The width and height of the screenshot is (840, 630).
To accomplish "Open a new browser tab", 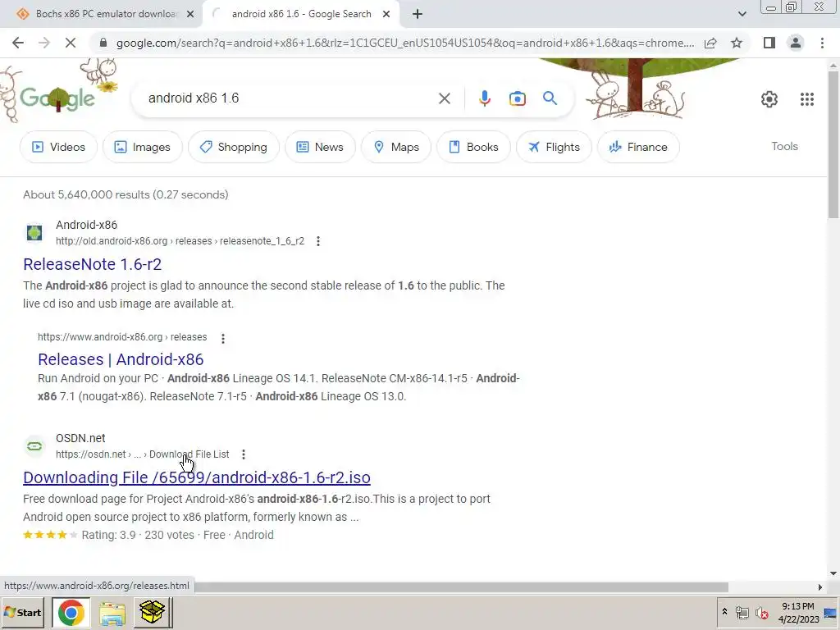I will pos(418,14).
